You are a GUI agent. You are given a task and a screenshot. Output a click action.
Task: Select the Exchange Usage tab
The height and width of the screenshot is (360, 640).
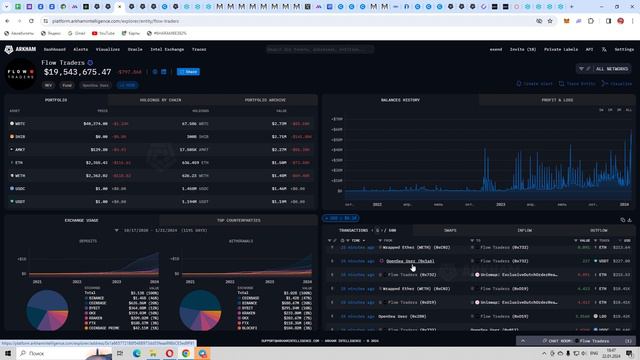[x=81, y=220]
